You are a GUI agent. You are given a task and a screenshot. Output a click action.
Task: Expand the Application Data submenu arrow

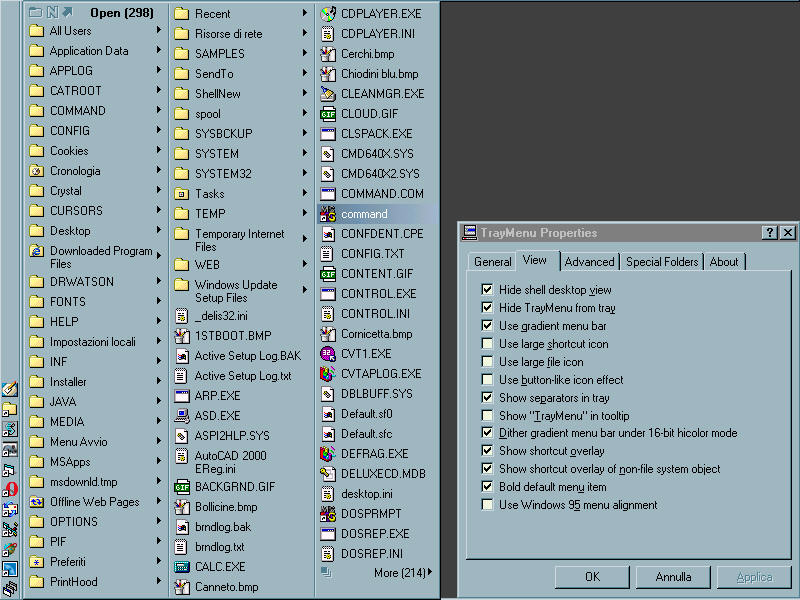(158, 51)
